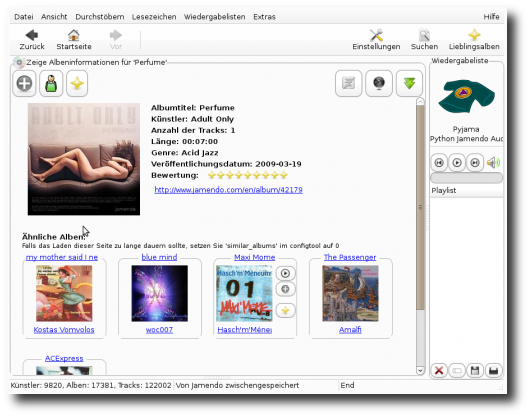
Task: Show the Lieblingsalben favorites
Action: [x=474, y=39]
